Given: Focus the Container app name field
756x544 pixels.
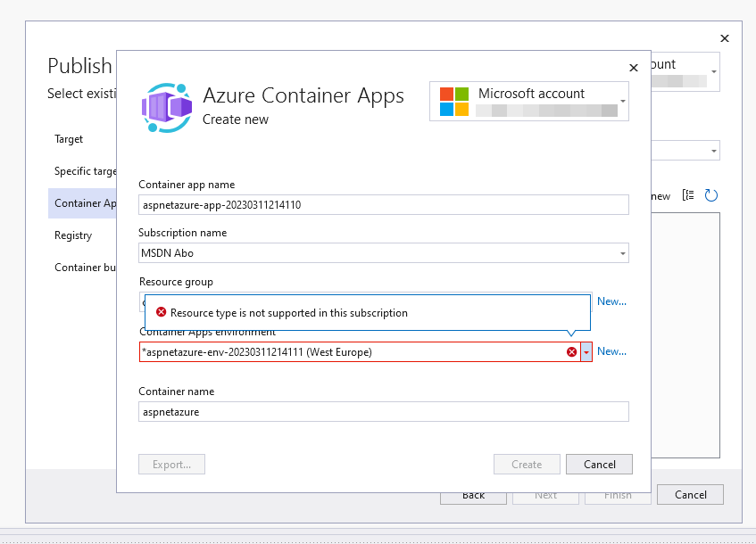Looking at the screenshot, I should point(384,205).
